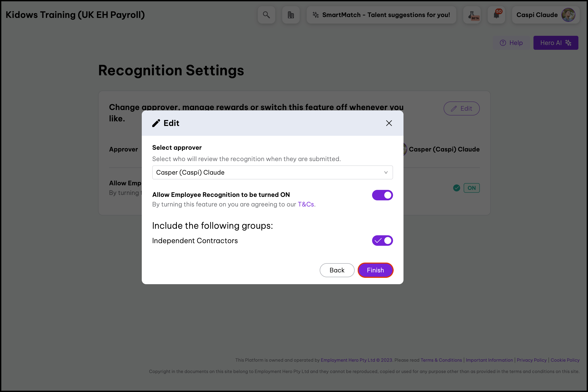Click the Recognition Settings heading
The image size is (588, 392).
coord(171,70)
